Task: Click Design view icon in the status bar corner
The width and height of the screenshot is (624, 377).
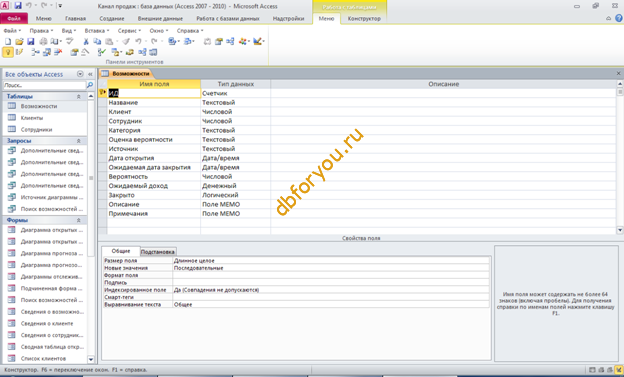Action: (x=618, y=370)
